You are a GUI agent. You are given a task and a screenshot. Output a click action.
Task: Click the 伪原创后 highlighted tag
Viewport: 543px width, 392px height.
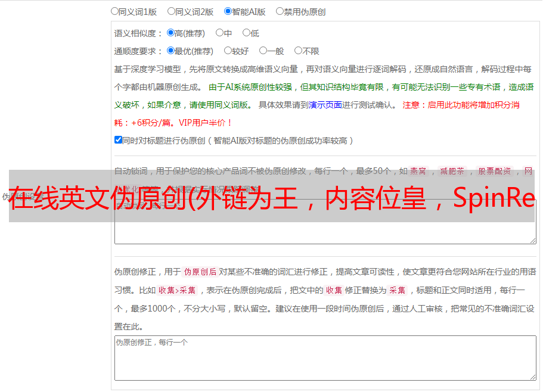click(x=200, y=272)
